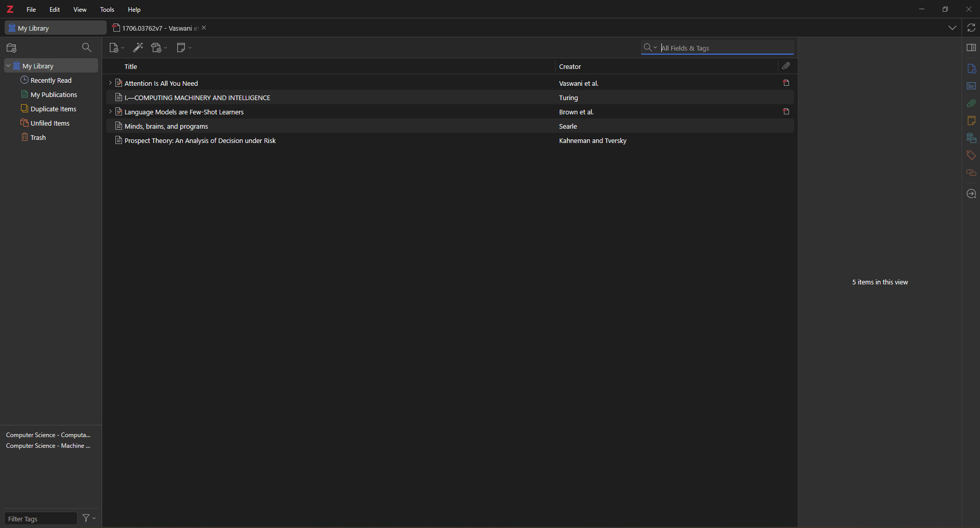Select I.—COMPUTING MACHINERY AND INTELLIGENCE item
The image size is (980, 528).
point(450,98)
